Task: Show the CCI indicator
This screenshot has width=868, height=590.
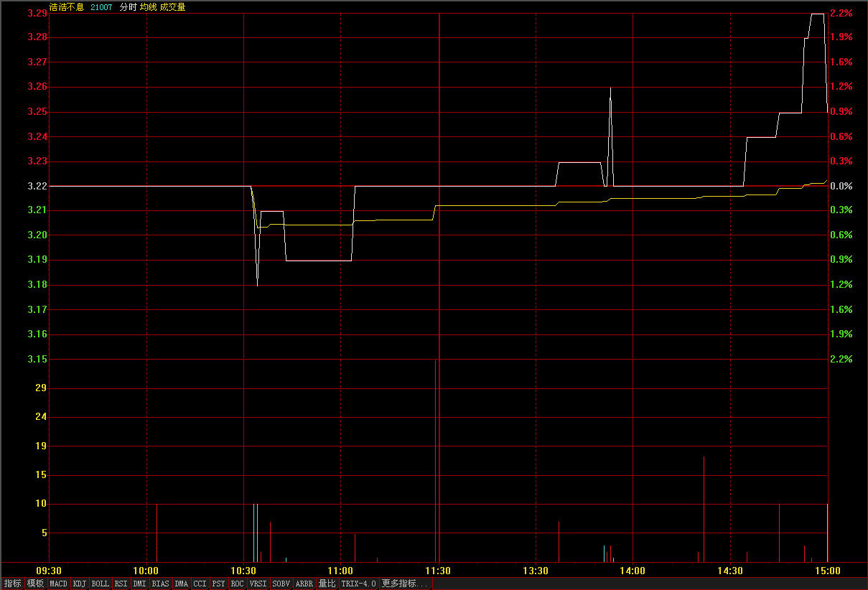Action: pyautogui.click(x=200, y=584)
